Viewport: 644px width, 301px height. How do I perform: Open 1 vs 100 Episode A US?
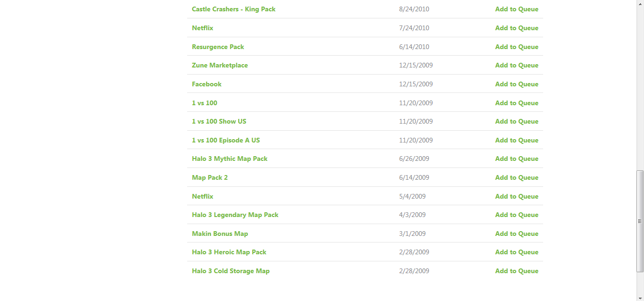coord(225,140)
